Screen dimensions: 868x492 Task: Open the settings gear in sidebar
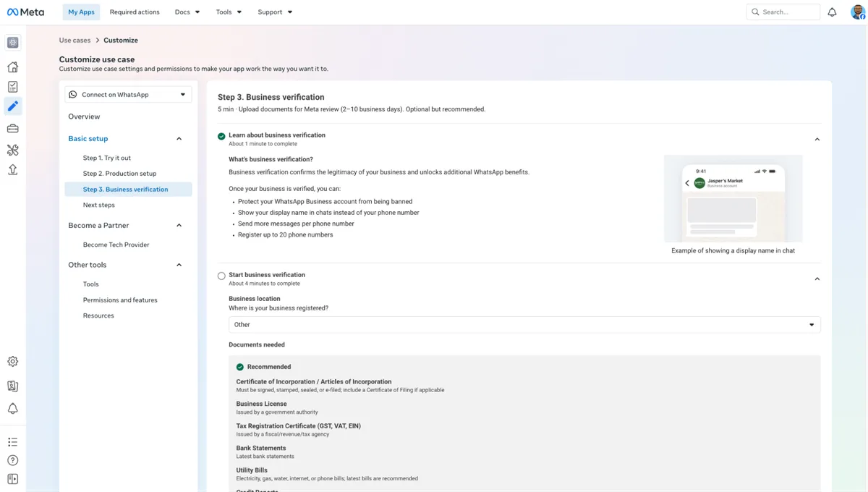(x=12, y=362)
